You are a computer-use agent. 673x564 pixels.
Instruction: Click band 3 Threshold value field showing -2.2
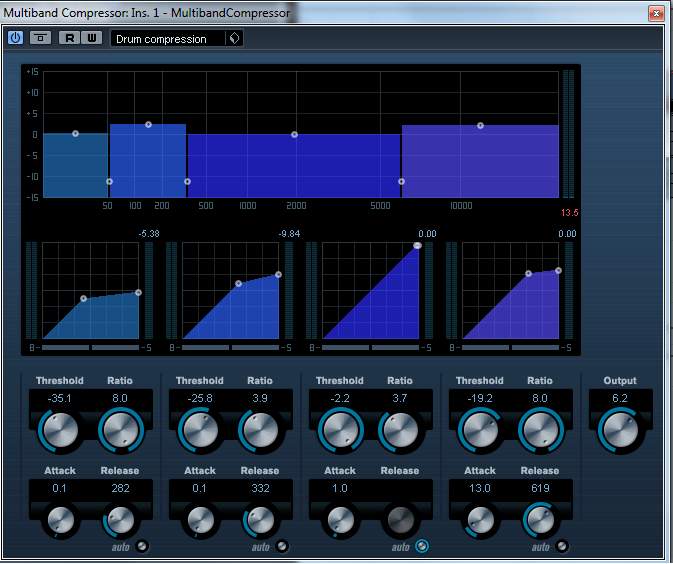point(340,399)
